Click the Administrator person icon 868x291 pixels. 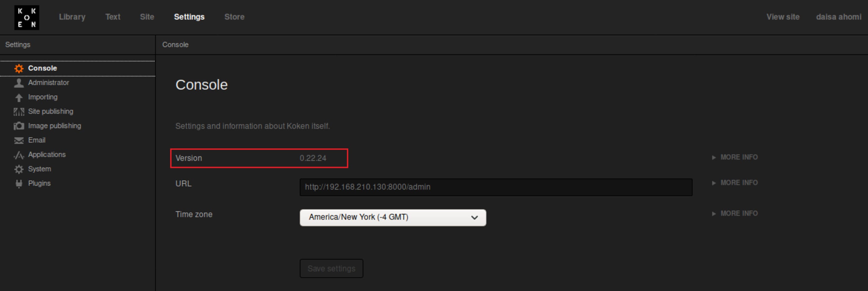pyautogui.click(x=19, y=83)
